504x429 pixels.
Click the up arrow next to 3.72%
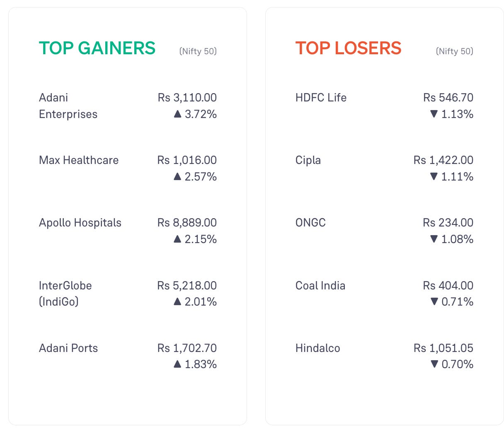coord(177,114)
